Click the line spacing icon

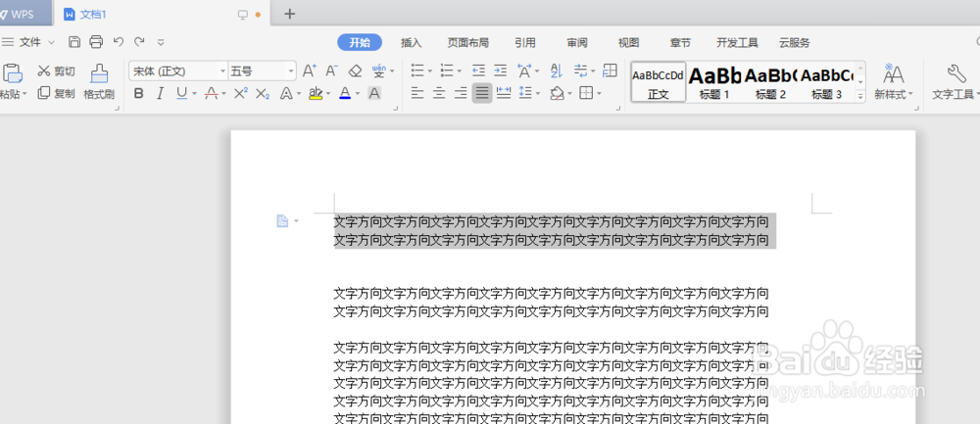click(525, 94)
